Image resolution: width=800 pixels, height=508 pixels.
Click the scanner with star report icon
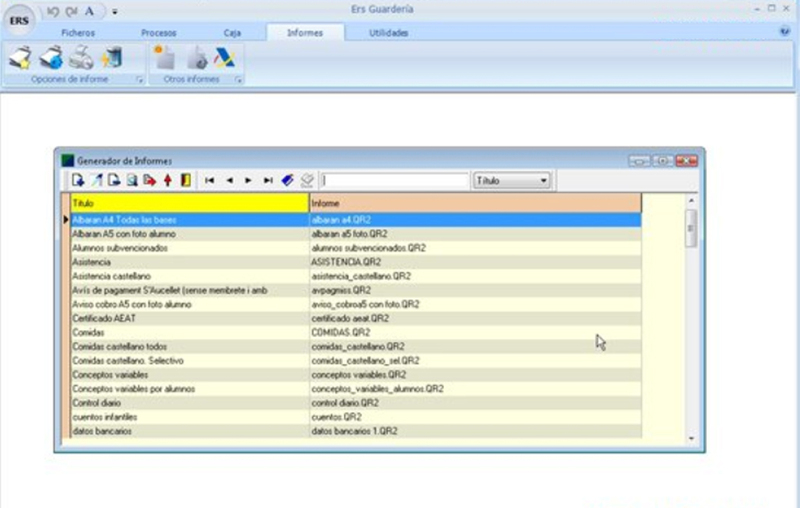tap(21, 58)
